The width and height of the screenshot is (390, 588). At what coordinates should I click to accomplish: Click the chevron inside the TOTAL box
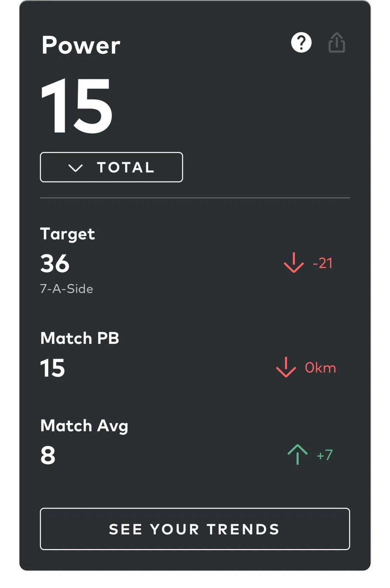click(x=76, y=168)
